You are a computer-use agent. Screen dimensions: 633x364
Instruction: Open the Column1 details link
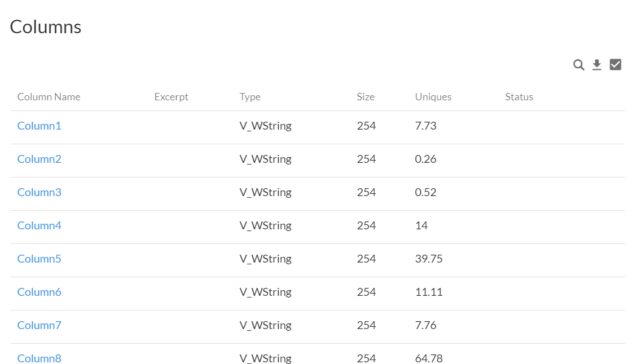[39, 126]
